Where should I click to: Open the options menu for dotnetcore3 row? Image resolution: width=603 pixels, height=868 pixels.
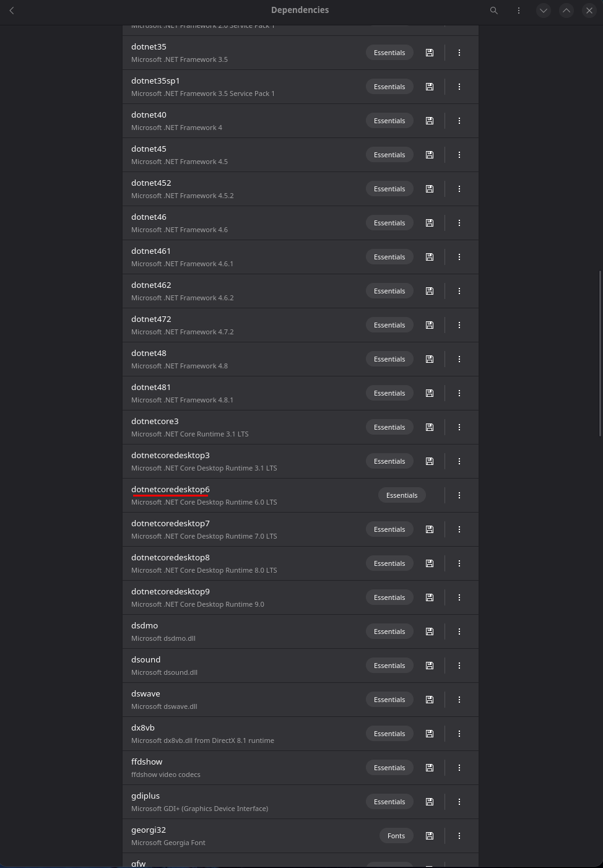tap(459, 427)
